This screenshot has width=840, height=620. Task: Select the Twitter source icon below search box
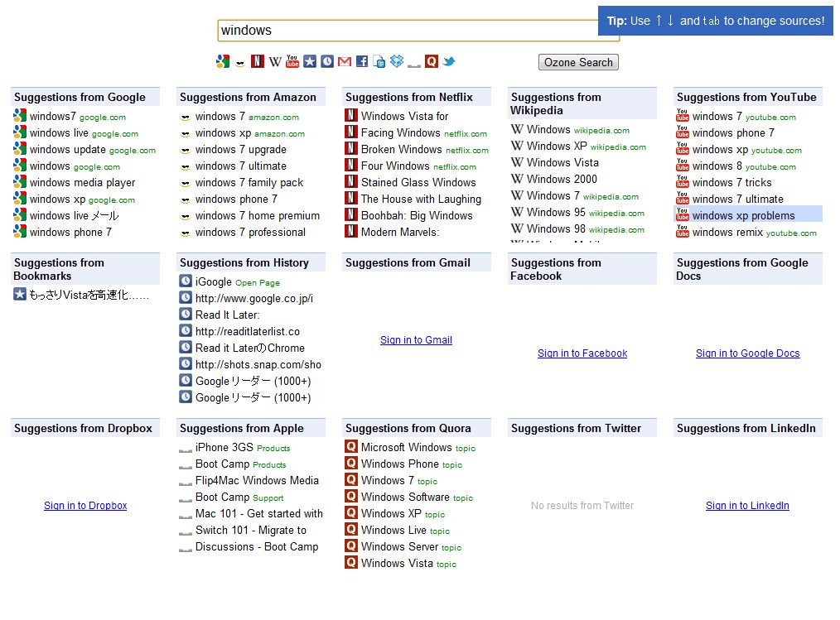point(449,61)
